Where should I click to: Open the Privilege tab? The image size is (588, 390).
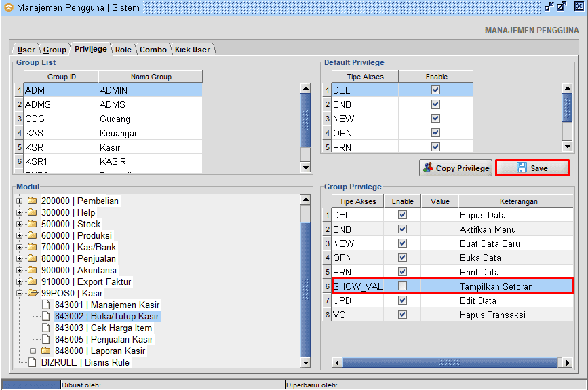91,49
